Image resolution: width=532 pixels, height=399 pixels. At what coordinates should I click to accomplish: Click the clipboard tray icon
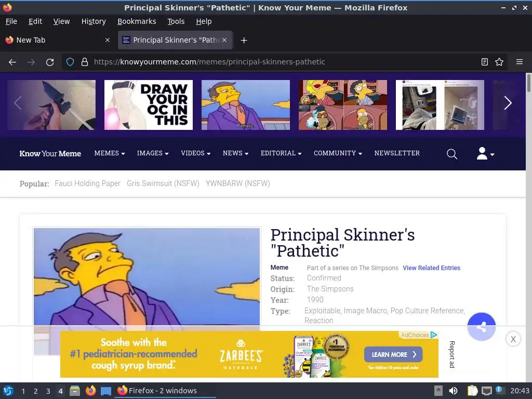tap(472, 391)
